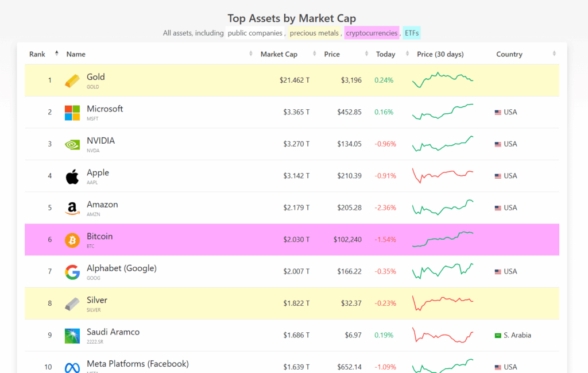This screenshot has height=373, width=588.
Task: Click Microsoft market cap $3.365 T
Action: click(296, 112)
